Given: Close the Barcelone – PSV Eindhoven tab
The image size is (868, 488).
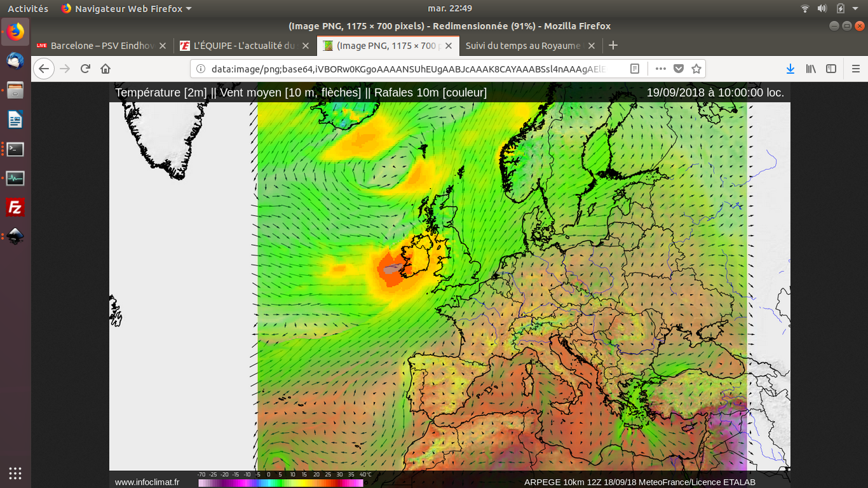Looking at the screenshot, I should (x=163, y=46).
